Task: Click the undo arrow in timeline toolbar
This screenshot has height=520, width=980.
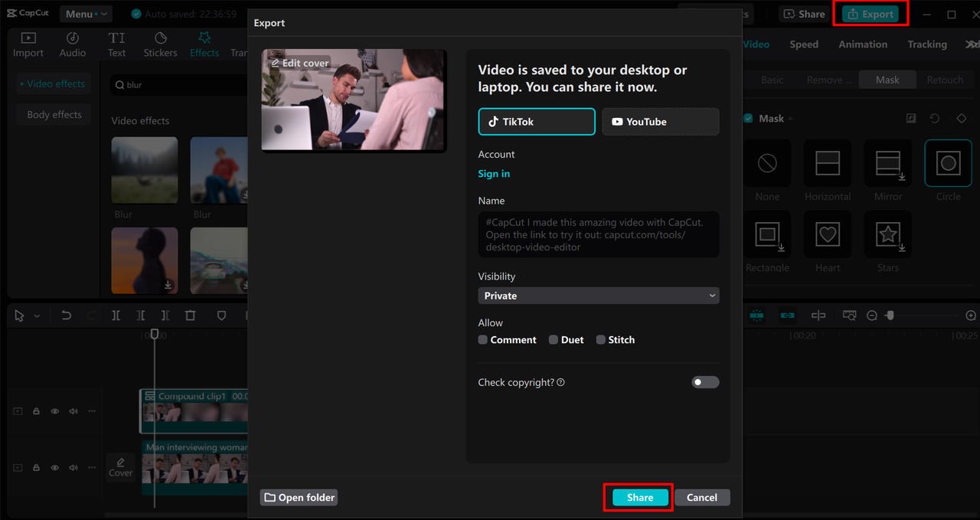Action: click(x=67, y=316)
